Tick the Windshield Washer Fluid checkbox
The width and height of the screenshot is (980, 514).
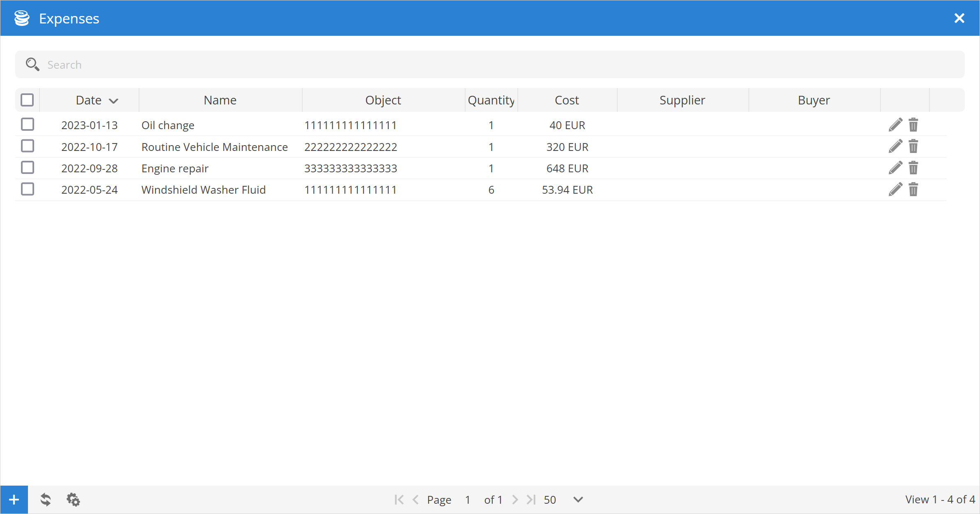point(28,189)
